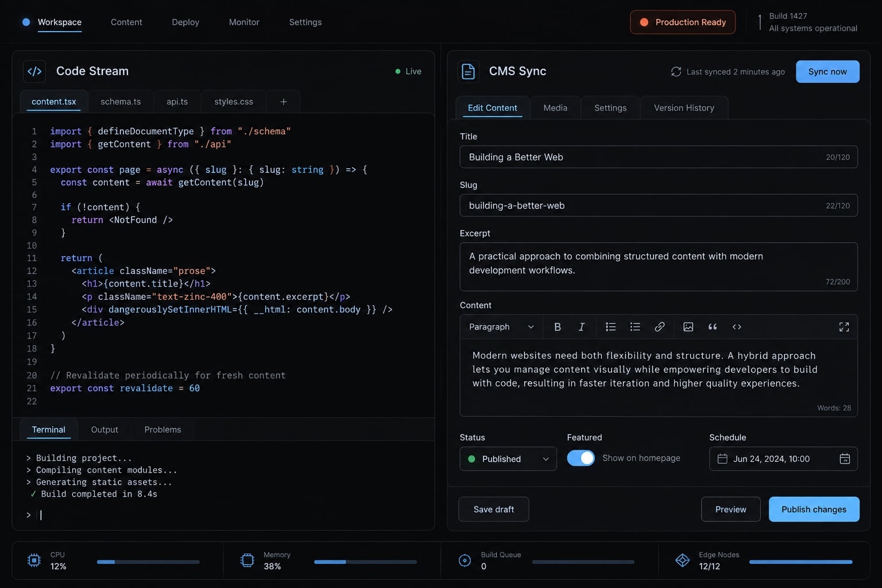Insert inline code via code icon
Image resolution: width=882 pixels, height=588 pixels.
pyautogui.click(x=737, y=327)
